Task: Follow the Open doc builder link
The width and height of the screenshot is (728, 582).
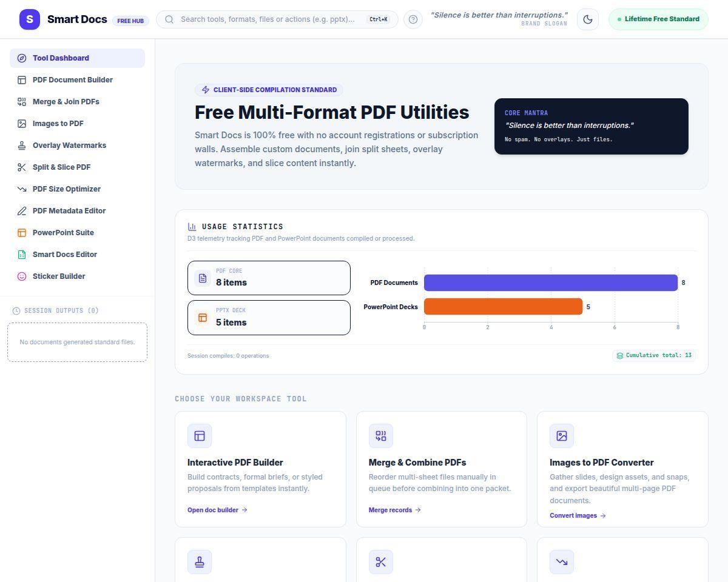Action: pyautogui.click(x=217, y=510)
